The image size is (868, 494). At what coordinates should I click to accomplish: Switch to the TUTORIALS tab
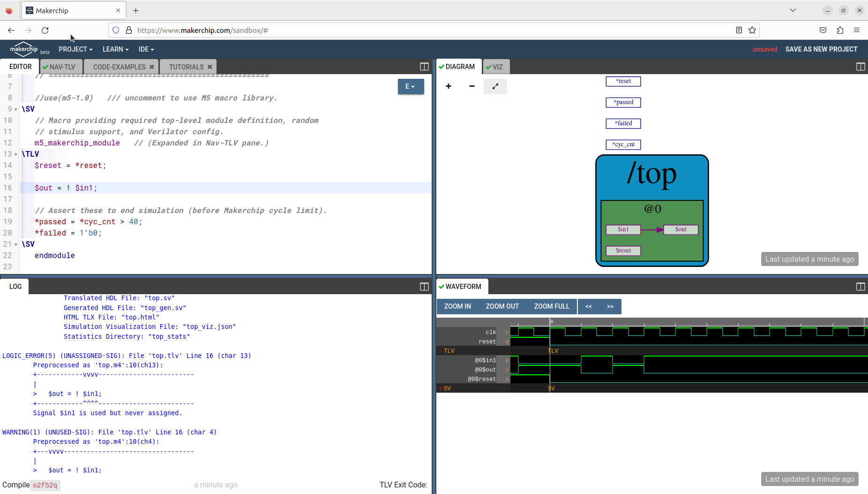pyautogui.click(x=187, y=67)
